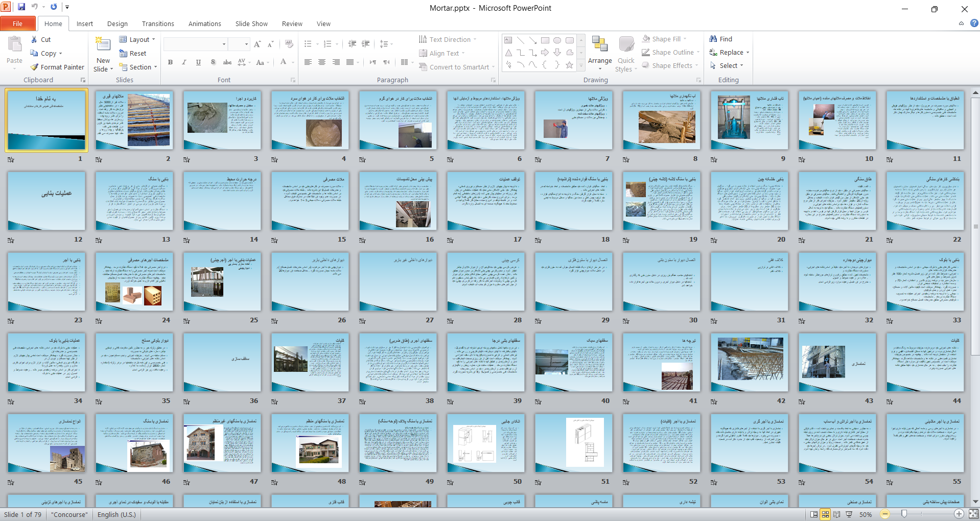Toggle Italic formatting
The image size is (980, 521).
pos(184,62)
